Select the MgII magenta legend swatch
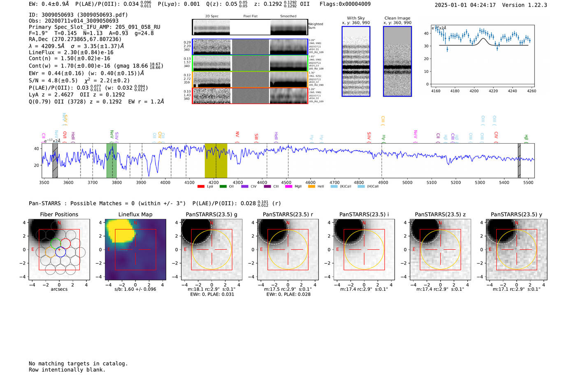 pyautogui.click(x=288, y=186)
